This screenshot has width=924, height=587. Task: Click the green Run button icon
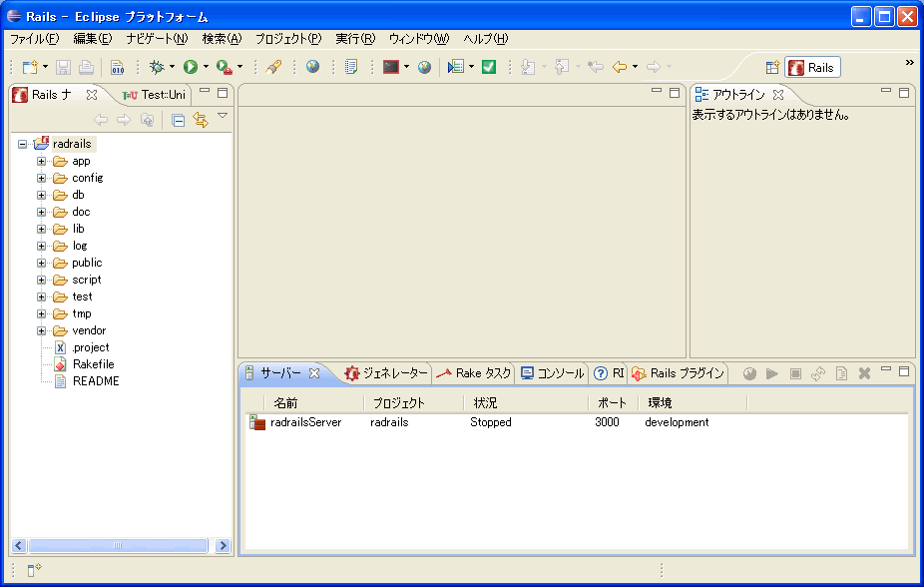point(191,67)
